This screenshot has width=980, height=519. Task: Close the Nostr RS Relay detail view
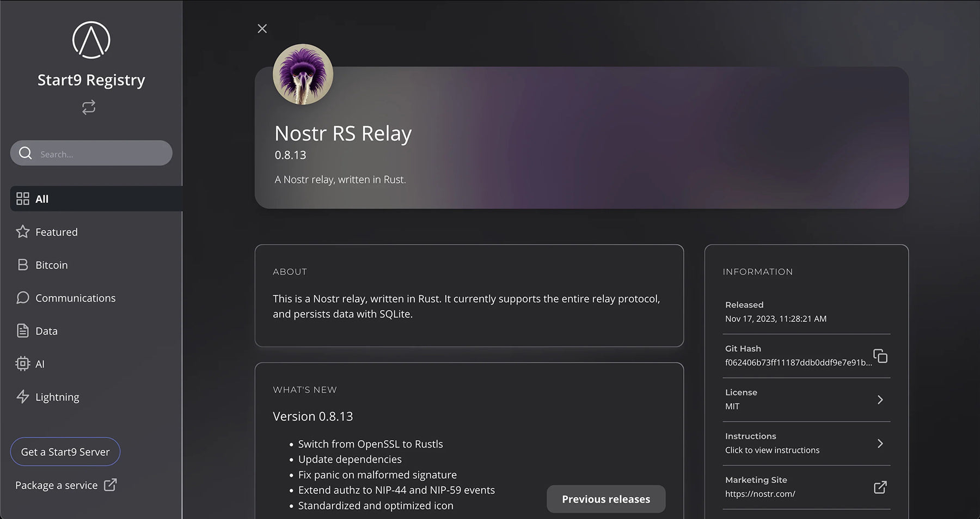[x=262, y=29]
